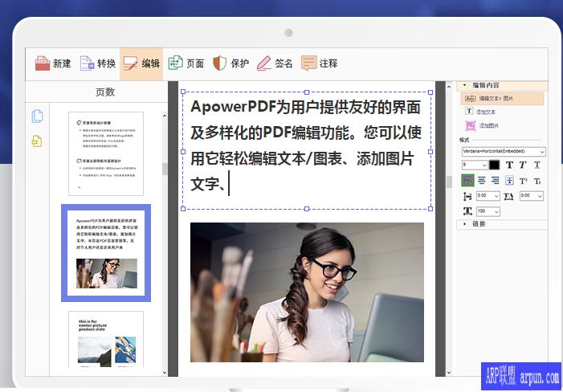The height and width of the screenshot is (392, 563).
Task: Click the bottom-right handle of text box
Action: point(430,209)
